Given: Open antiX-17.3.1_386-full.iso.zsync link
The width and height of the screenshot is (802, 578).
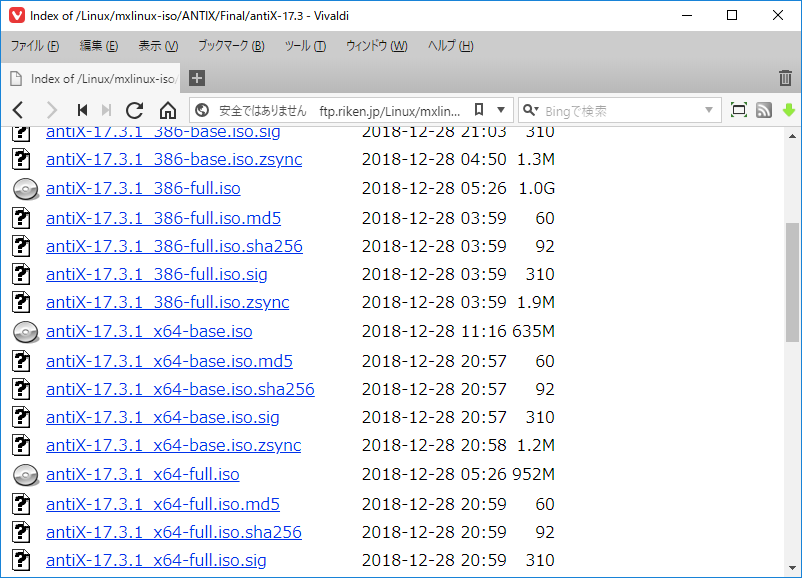Looking at the screenshot, I should point(168,302).
